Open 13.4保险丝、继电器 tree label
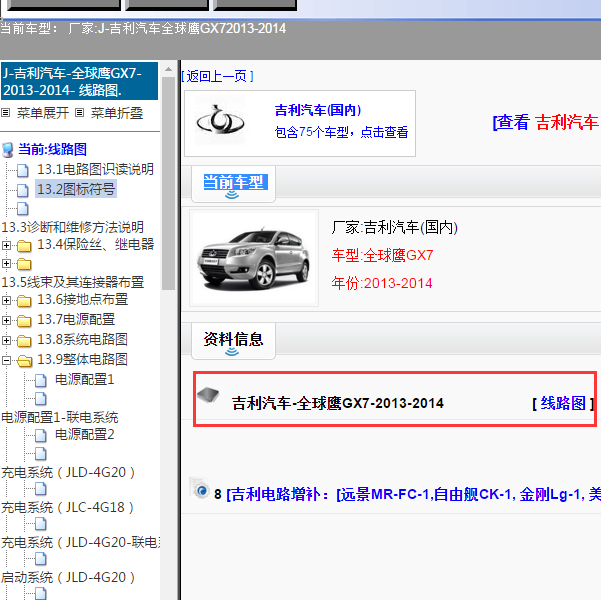601x600 pixels. click(x=95, y=244)
